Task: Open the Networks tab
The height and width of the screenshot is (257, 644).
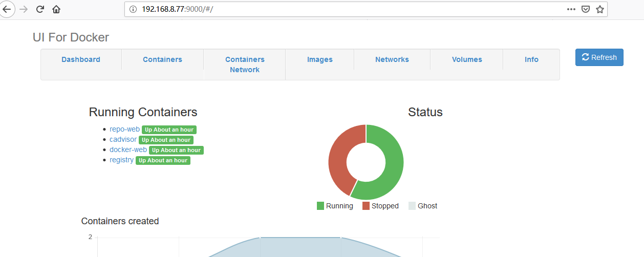Action: point(392,59)
